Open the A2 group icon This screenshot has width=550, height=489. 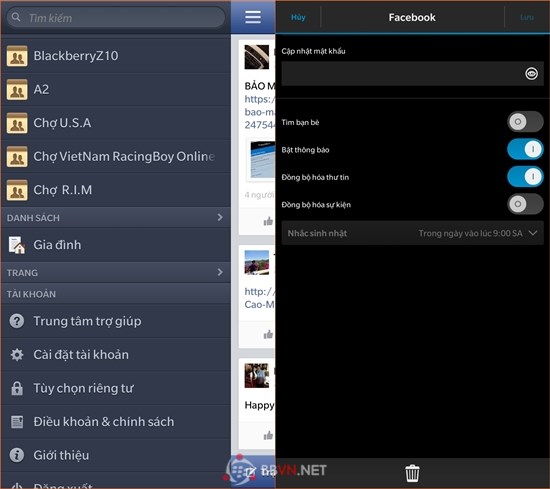(17, 89)
